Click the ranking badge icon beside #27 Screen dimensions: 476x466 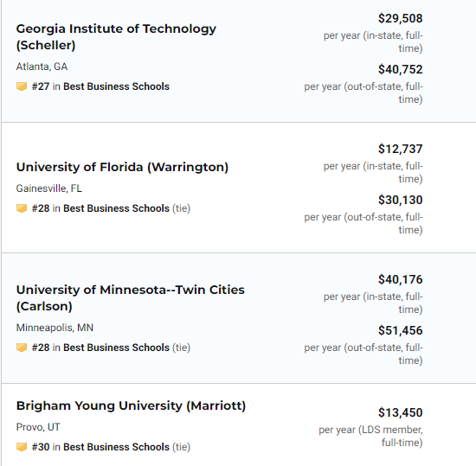[22, 86]
